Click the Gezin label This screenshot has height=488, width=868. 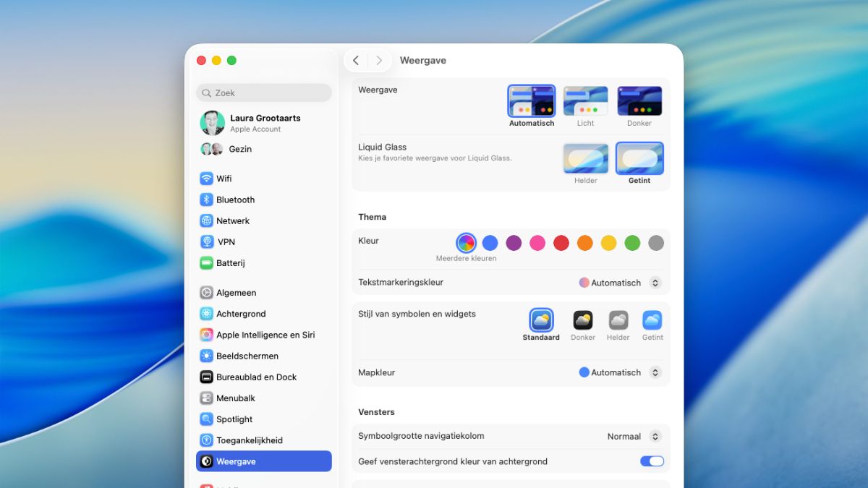coord(240,149)
